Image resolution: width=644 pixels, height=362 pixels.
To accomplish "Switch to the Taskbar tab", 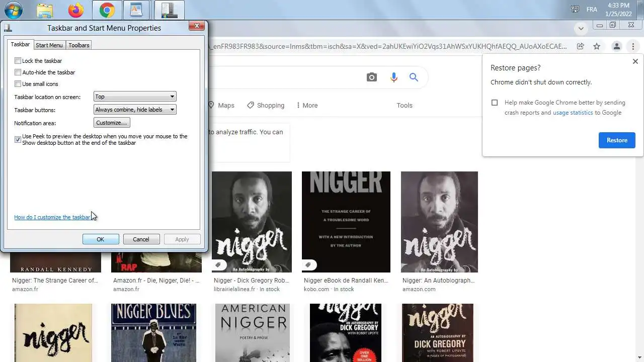I will coord(20,44).
